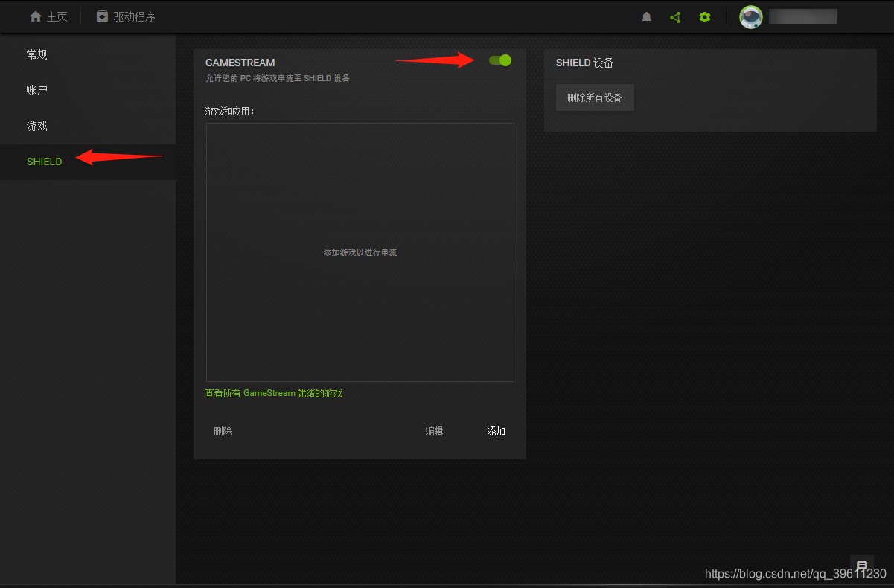This screenshot has height=588, width=894.
Task: Click the 删除 button under the game list
Action: pos(223,431)
